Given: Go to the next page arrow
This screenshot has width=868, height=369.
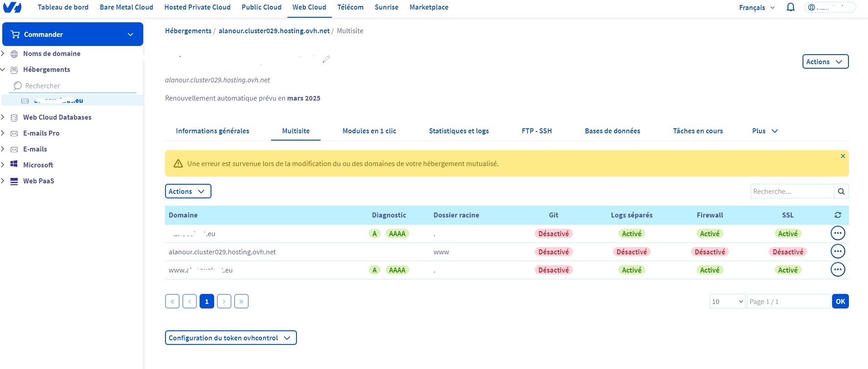Looking at the screenshot, I should [x=224, y=302].
